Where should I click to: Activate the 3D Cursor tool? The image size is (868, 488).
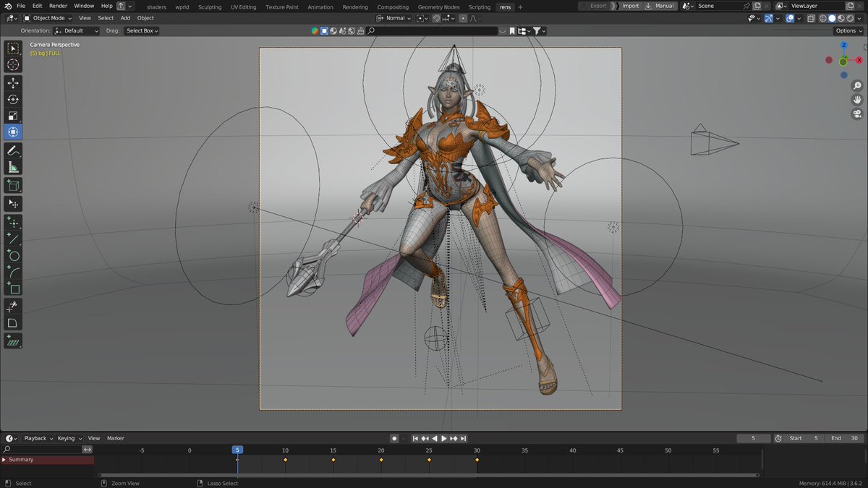13,65
